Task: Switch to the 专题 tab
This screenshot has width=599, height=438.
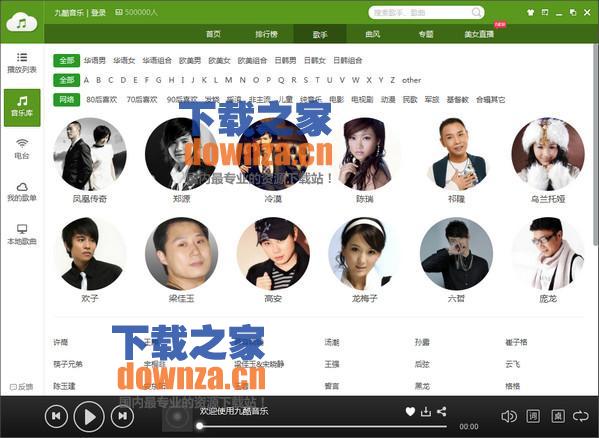Action: coord(426,34)
